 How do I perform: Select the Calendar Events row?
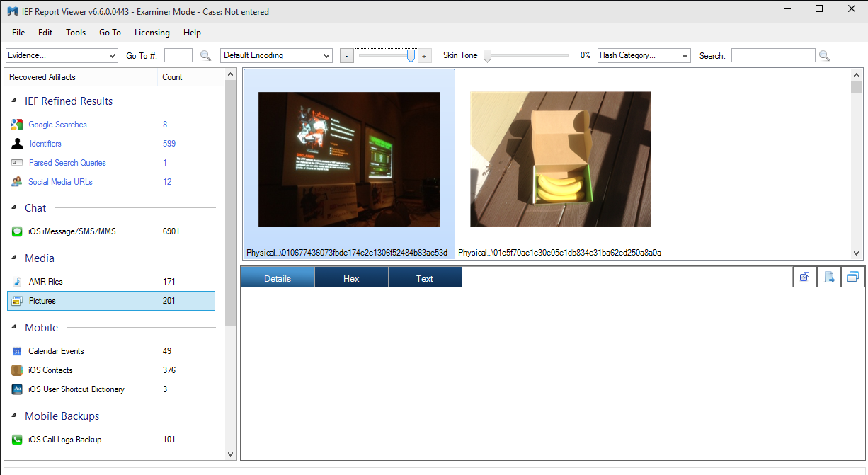111,351
